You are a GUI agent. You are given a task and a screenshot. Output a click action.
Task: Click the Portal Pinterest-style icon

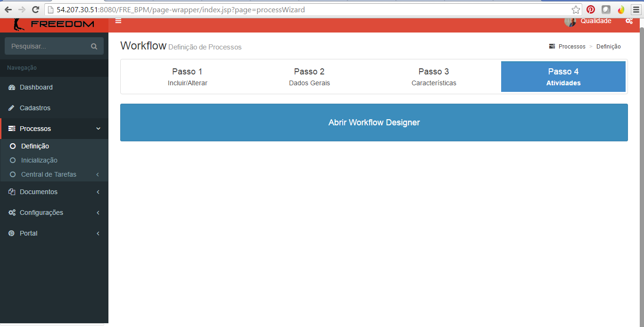coord(12,233)
